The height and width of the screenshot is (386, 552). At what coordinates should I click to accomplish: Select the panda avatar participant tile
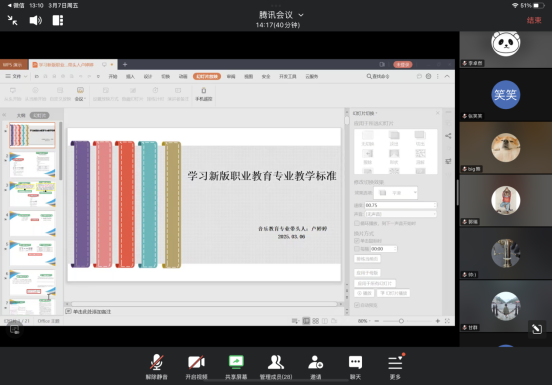point(506,49)
